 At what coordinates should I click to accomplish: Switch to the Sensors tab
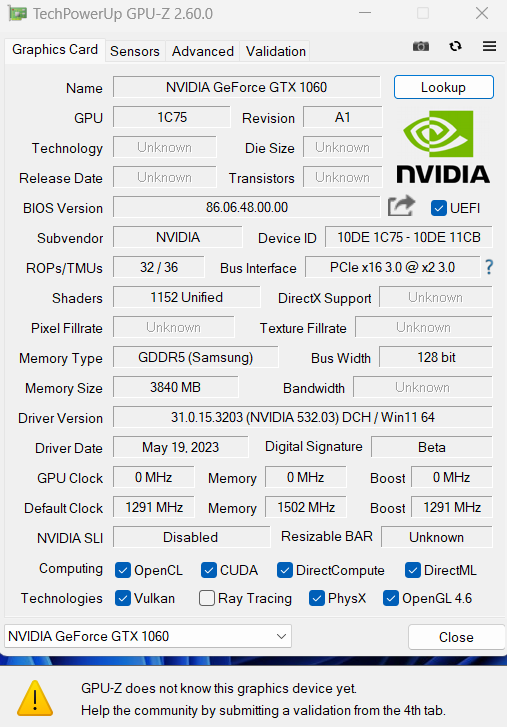135,51
